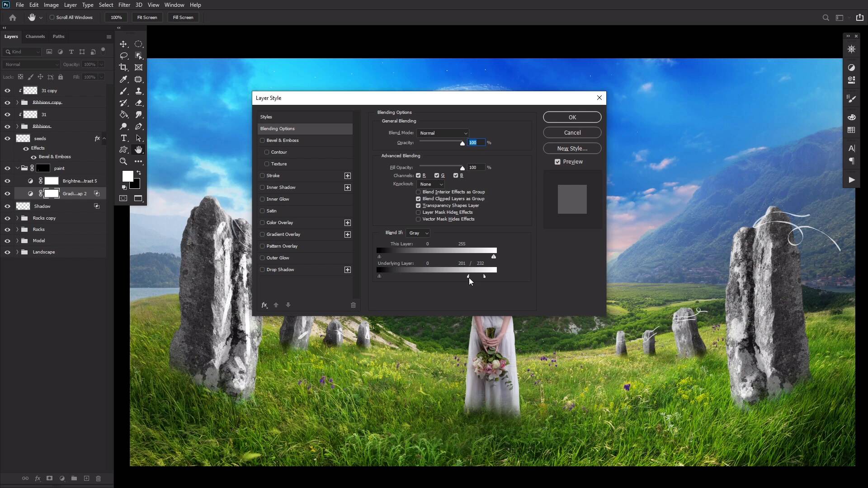Create a new group in Layers panel
This screenshot has height=488, width=868.
(74, 478)
